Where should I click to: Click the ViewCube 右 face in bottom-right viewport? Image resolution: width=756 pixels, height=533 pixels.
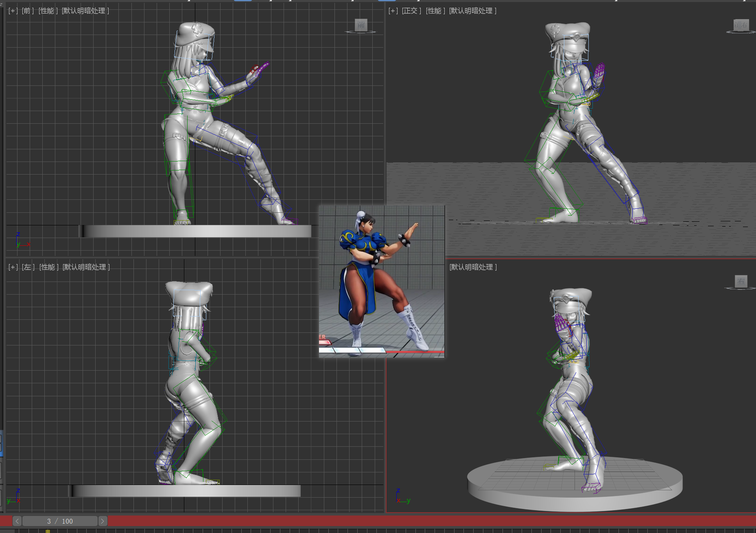741,281
